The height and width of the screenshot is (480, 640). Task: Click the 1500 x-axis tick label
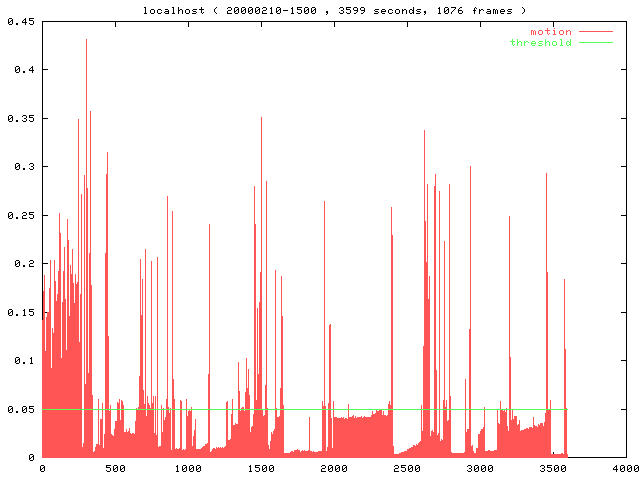(261, 468)
